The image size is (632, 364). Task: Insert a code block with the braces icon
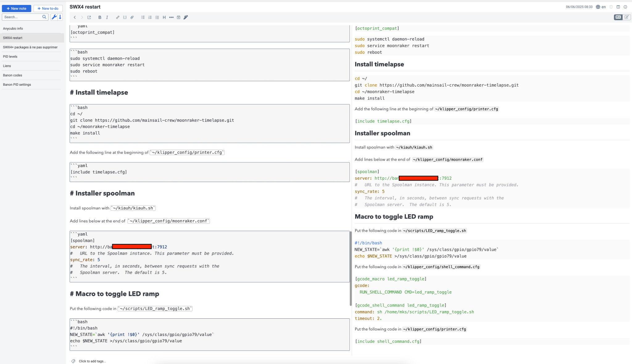(125, 17)
